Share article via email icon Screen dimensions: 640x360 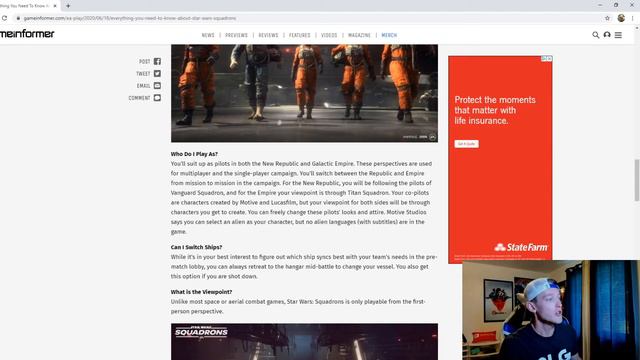coord(157,86)
